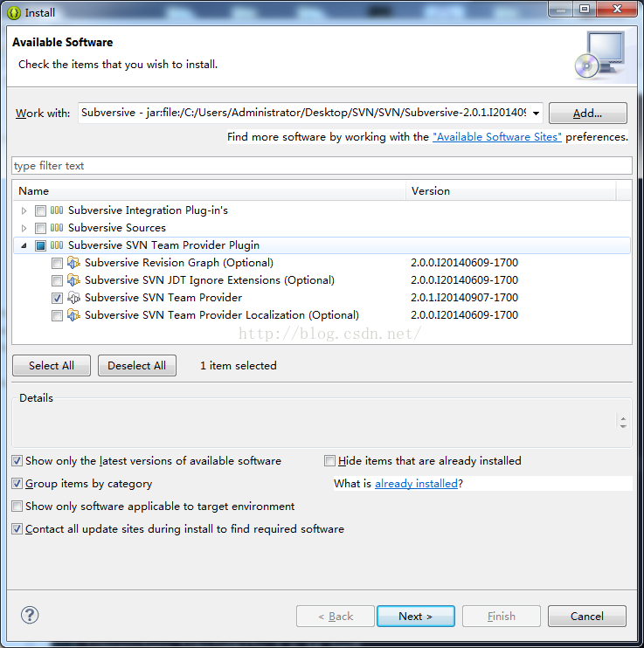Screen dimensions: 644x648
Task: Click the category icon beside Subversive SVN Team Provider Plugin
Action: tap(57, 245)
